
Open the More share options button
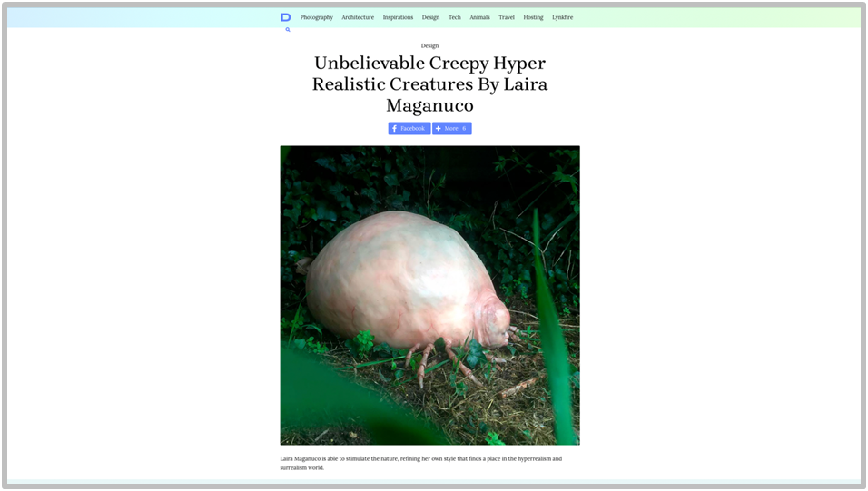452,129
